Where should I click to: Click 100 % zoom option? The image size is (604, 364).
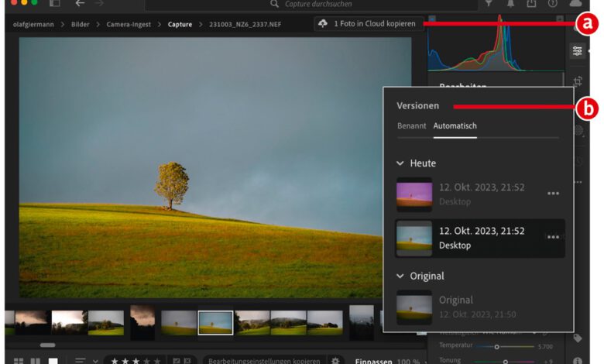pos(408,362)
